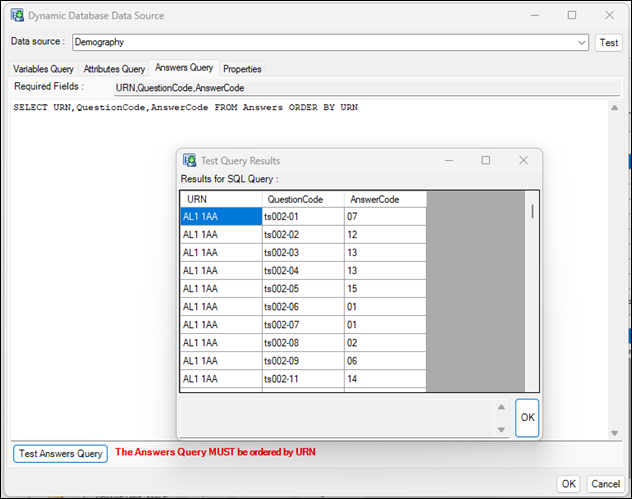Select the cell ts002-08
632x499 pixels.
(303, 343)
